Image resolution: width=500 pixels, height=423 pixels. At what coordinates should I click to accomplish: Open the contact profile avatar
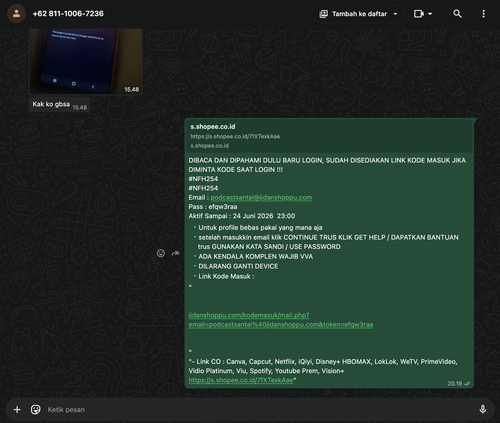click(x=16, y=14)
